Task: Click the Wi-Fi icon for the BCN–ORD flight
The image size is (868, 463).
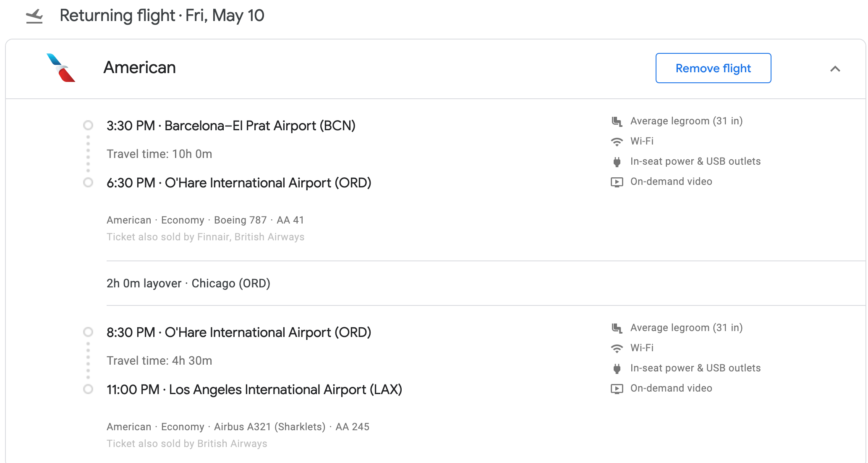Action: 617,142
